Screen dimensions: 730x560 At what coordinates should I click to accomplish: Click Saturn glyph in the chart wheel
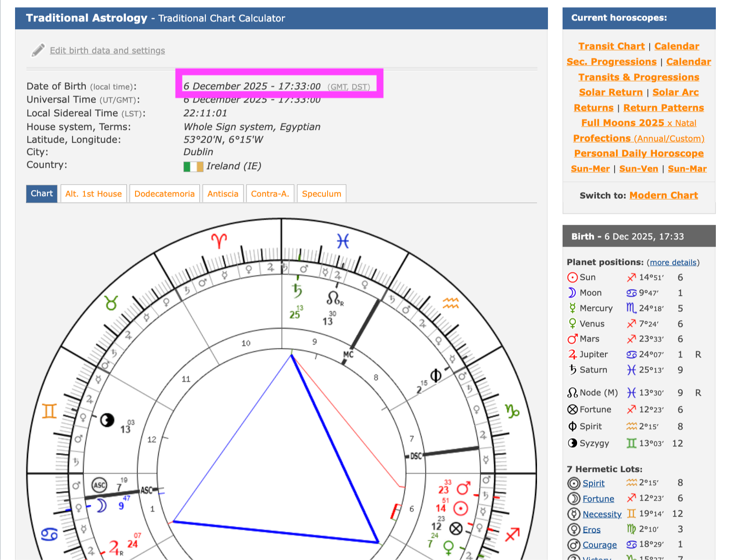[297, 290]
